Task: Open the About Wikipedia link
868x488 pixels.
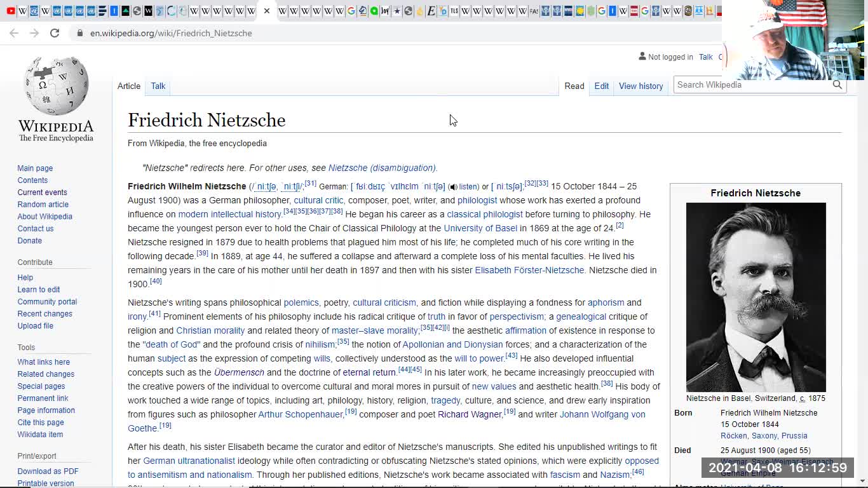Action: [x=44, y=217]
